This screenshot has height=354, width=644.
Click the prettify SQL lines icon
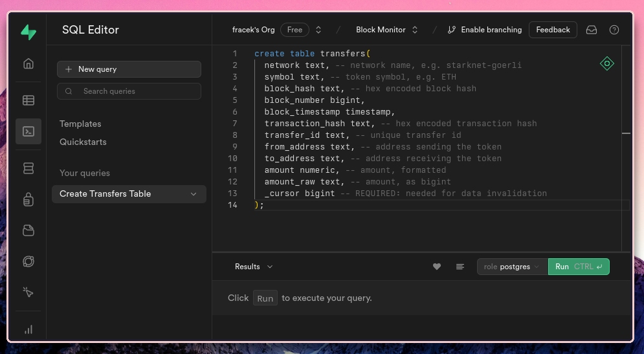(x=460, y=267)
